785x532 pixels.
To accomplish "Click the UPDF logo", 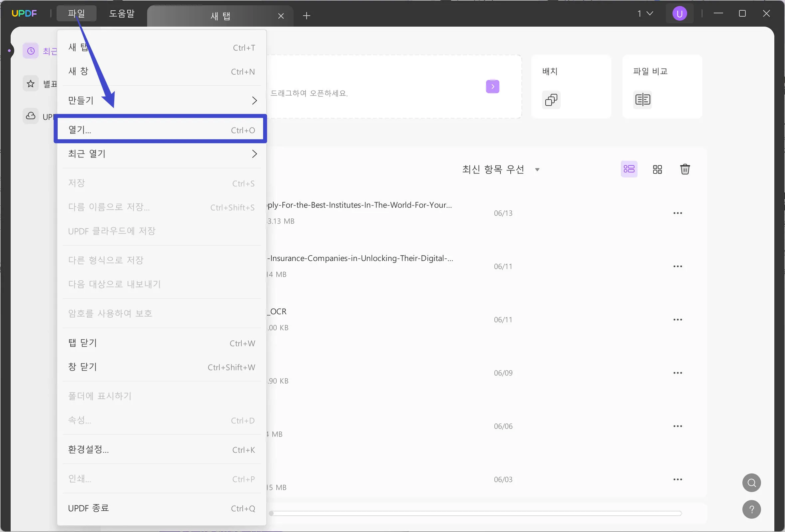I will tap(24, 14).
